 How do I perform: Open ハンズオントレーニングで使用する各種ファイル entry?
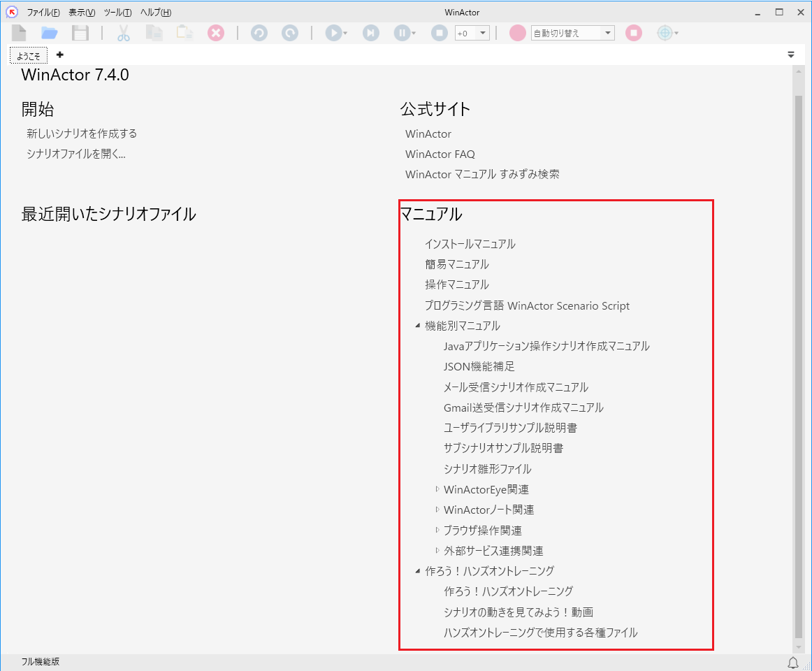541,633
